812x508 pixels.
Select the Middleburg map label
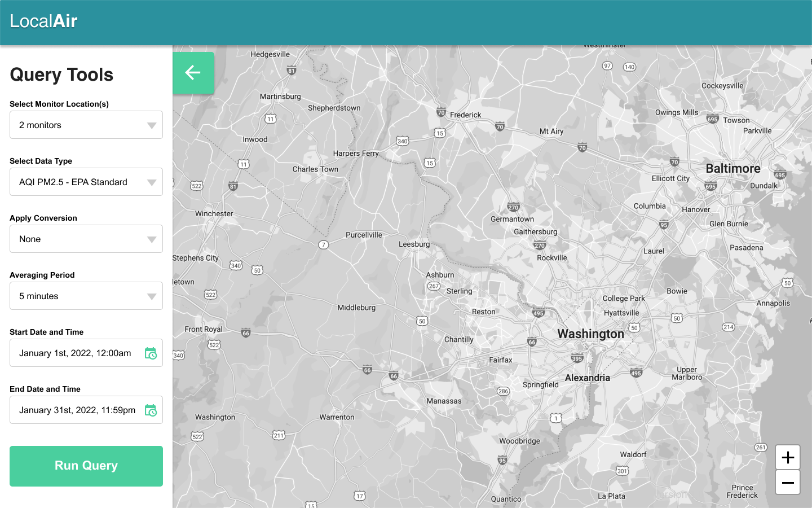356,308
